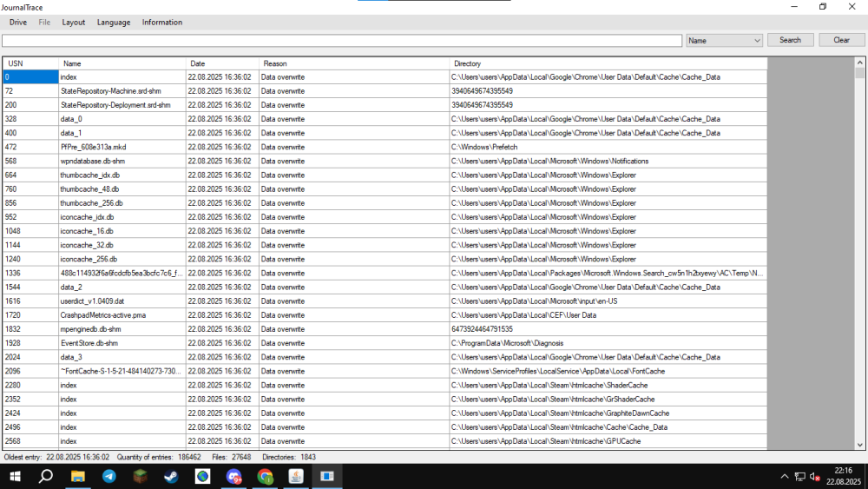The height and width of the screenshot is (489, 868).
Task: Select the data_2 file row
Action: pyautogui.click(x=385, y=287)
